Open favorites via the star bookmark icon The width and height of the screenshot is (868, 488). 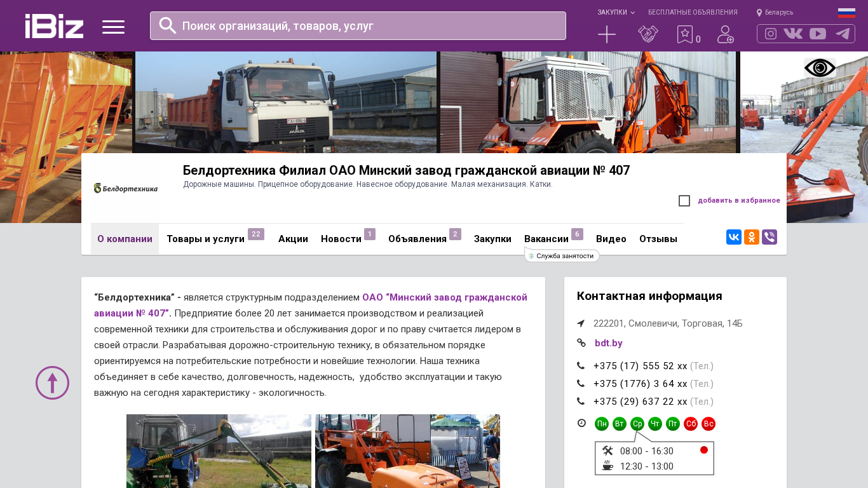pyautogui.click(x=685, y=34)
